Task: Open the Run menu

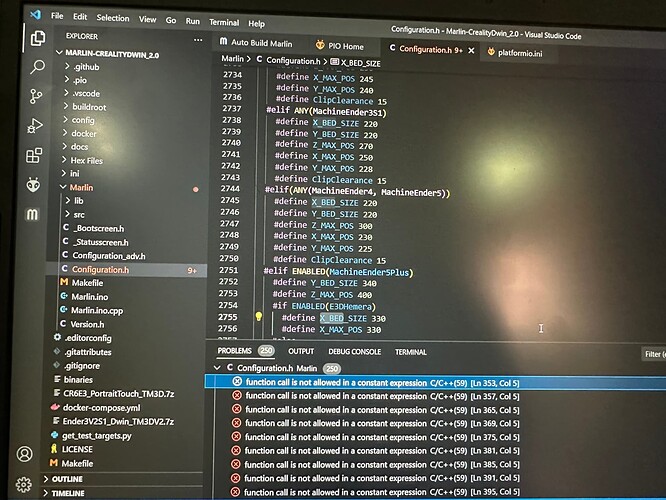Action: tap(192, 21)
